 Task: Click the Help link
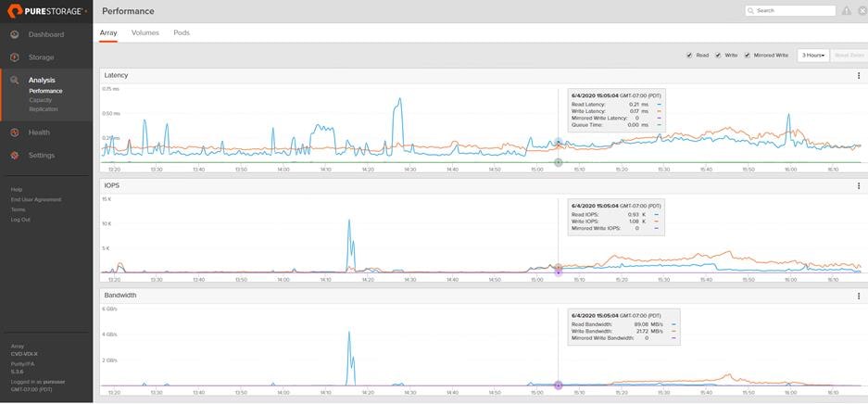pyautogui.click(x=16, y=189)
